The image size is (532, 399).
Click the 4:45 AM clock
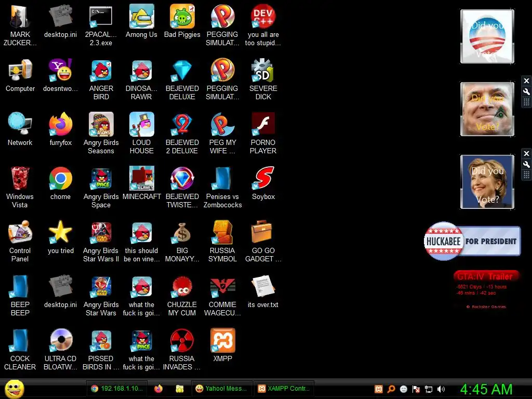486,390
